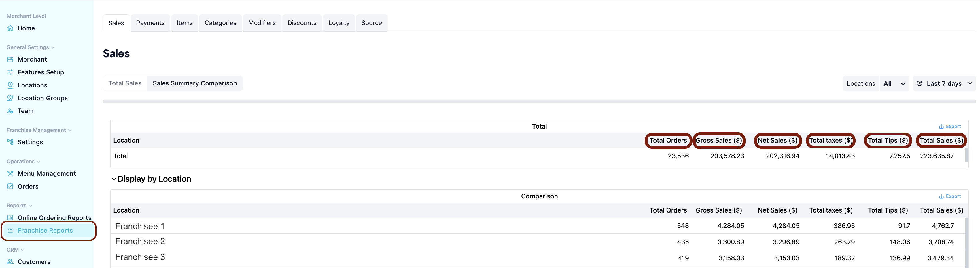The image size is (980, 268).
Task: Click the Features Setup sliders icon
Action: (10, 72)
